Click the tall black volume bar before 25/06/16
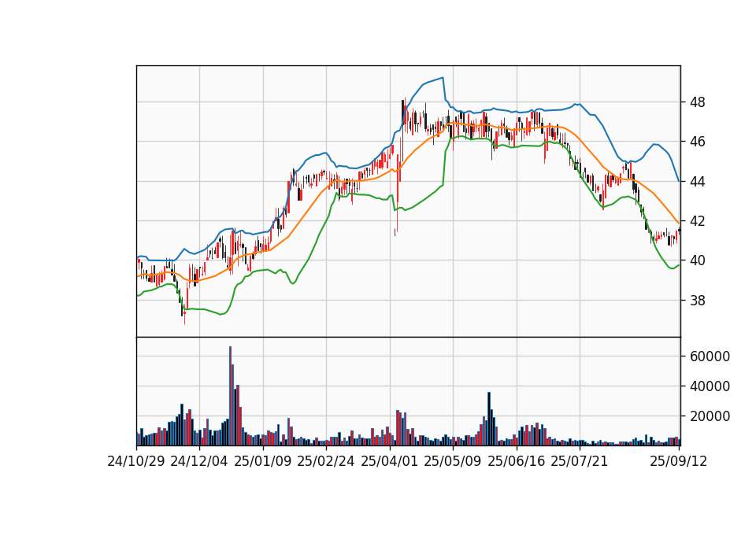756x543 pixels. click(489, 419)
